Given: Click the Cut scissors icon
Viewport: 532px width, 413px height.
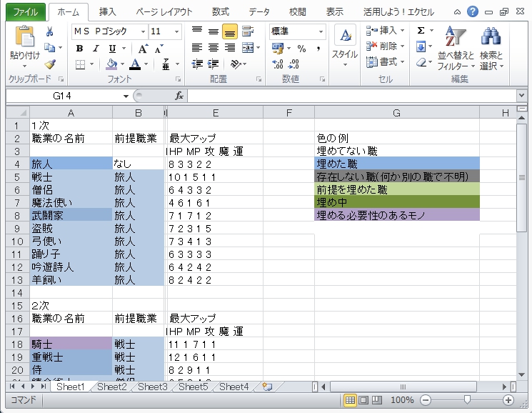Looking at the screenshot, I should point(50,32).
